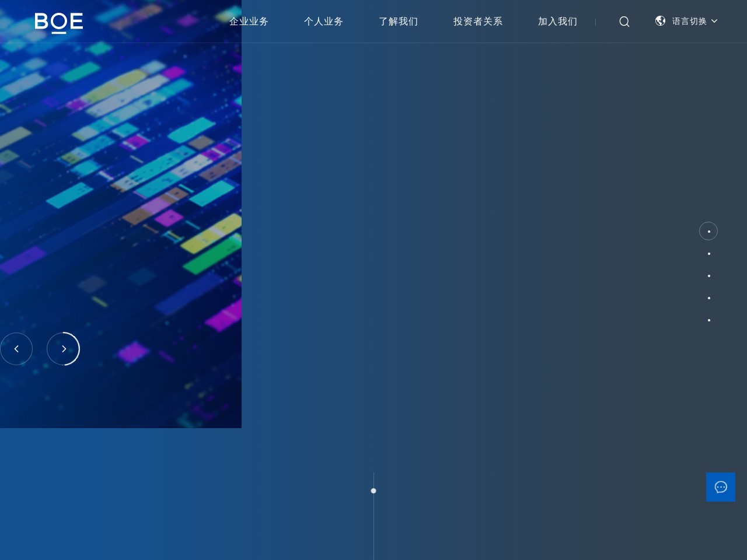Image resolution: width=747 pixels, height=560 pixels.
Task: Click the chevron beside 语言切换
Action: (714, 22)
